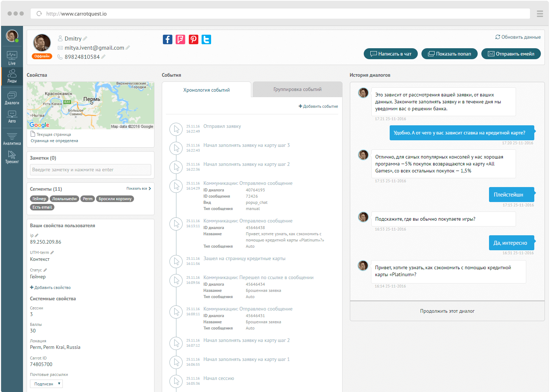
Task: Click Добавить событие link
Action: tap(318, 106)
